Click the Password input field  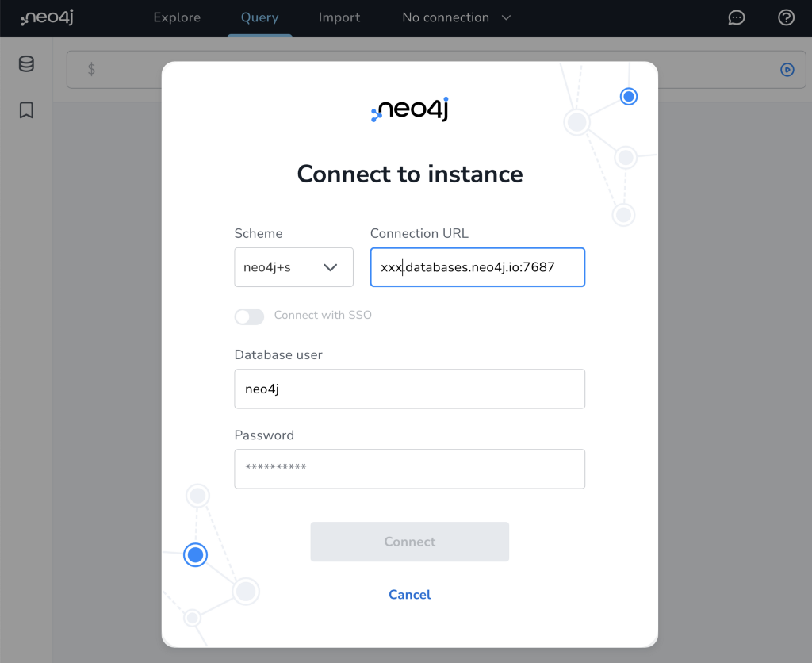coord(410,469)
